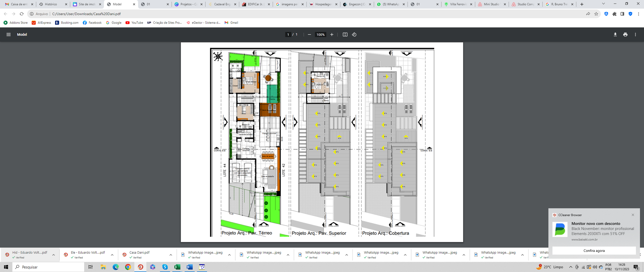Open PDF viewer more actions menu
This screenshot has width=644, height=272.
point(635,34)
